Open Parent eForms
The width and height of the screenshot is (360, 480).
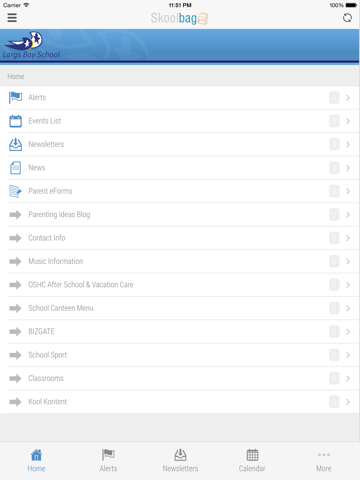[180, 191]
